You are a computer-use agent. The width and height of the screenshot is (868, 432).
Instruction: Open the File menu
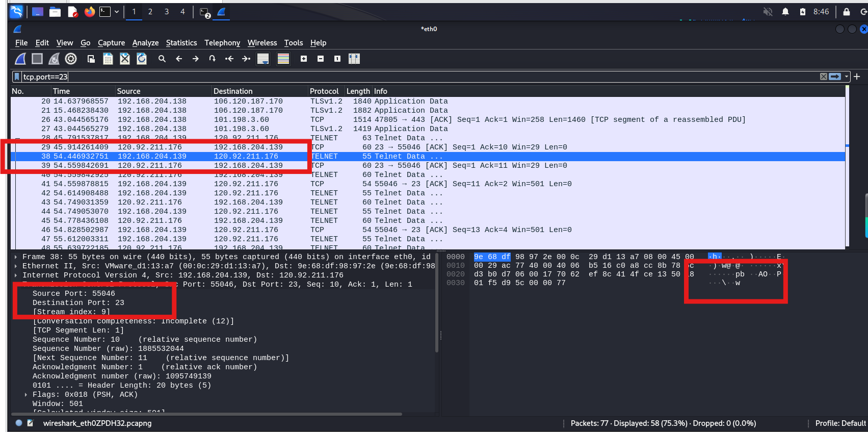(21, 43)
